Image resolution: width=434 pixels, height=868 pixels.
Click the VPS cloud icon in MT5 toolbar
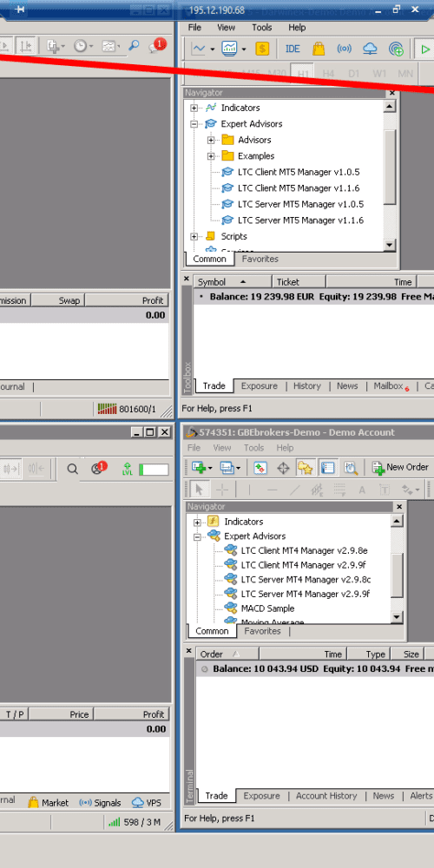click(370, 49)
